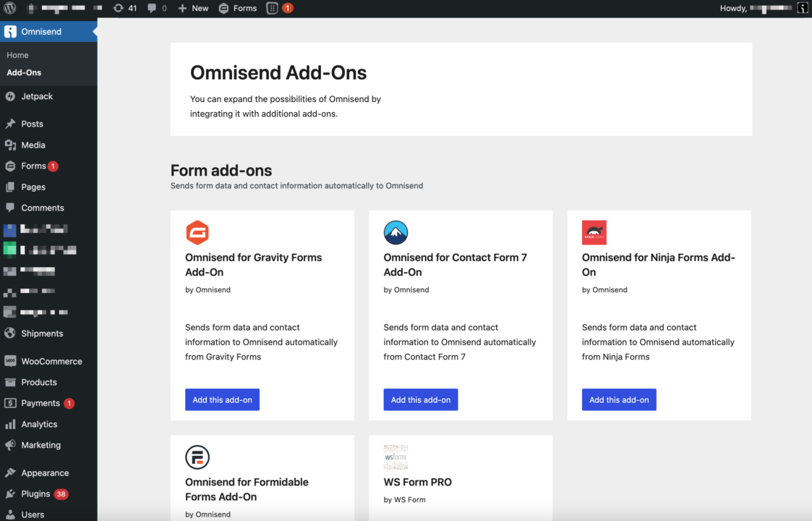Click the Formidable Forms logo
This screenshot has width=812, height=521.
click(x=197, y=457)
